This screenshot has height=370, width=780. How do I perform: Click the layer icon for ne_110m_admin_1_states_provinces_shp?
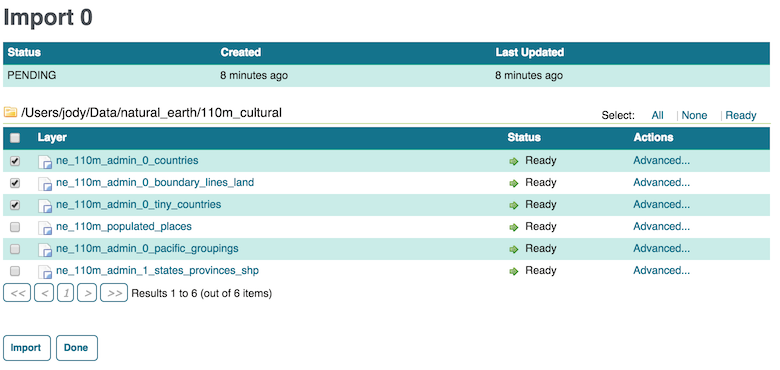(x=45, y=271)
